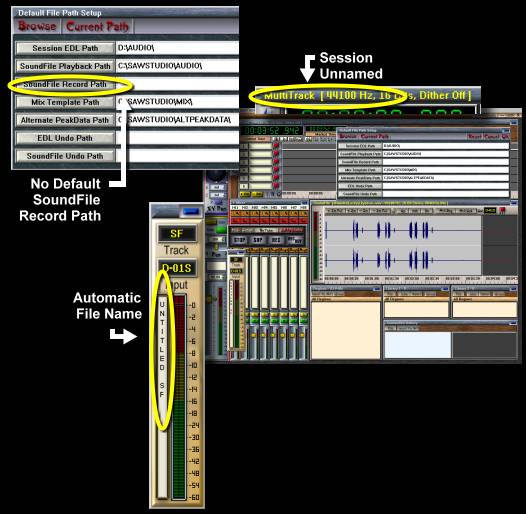
Task: Click the REC transport button
Action: pos(276,240)
